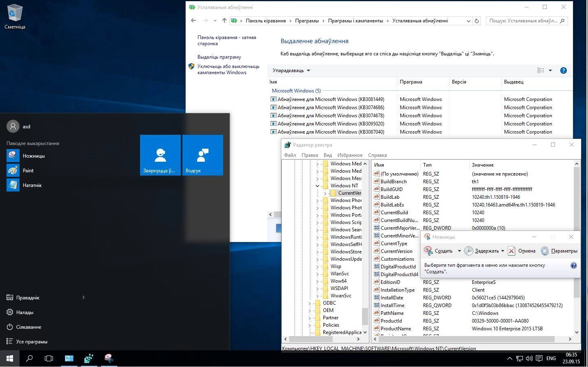The width and height of the screenshot is (588, 367).
Task: Open volume control in system tray
Action: pos(529,358)
